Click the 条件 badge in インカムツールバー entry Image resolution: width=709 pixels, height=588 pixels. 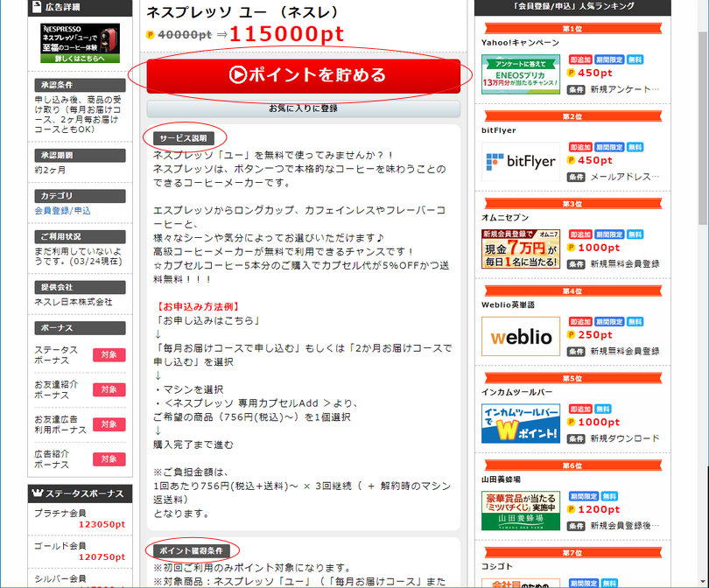(x=576, y=439)
